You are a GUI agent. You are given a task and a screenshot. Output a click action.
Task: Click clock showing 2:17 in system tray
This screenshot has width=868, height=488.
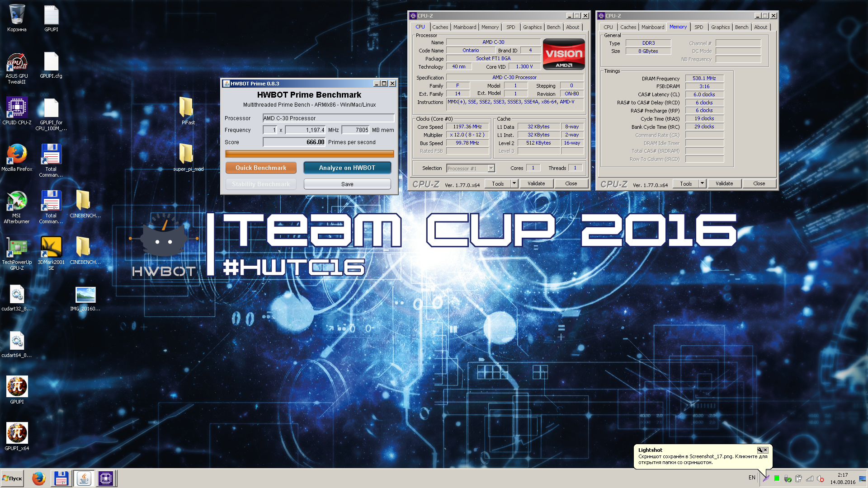pos(843,475)
